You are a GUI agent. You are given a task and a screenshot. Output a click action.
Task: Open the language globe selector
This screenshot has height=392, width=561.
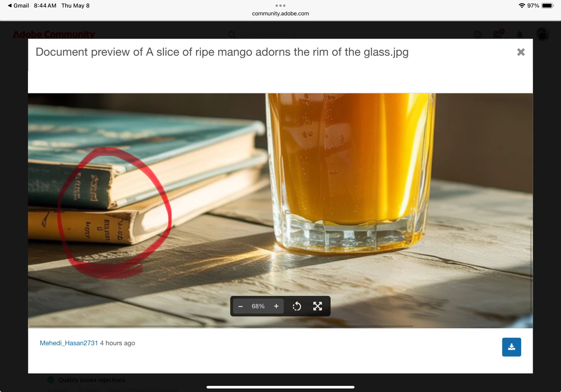477,35
